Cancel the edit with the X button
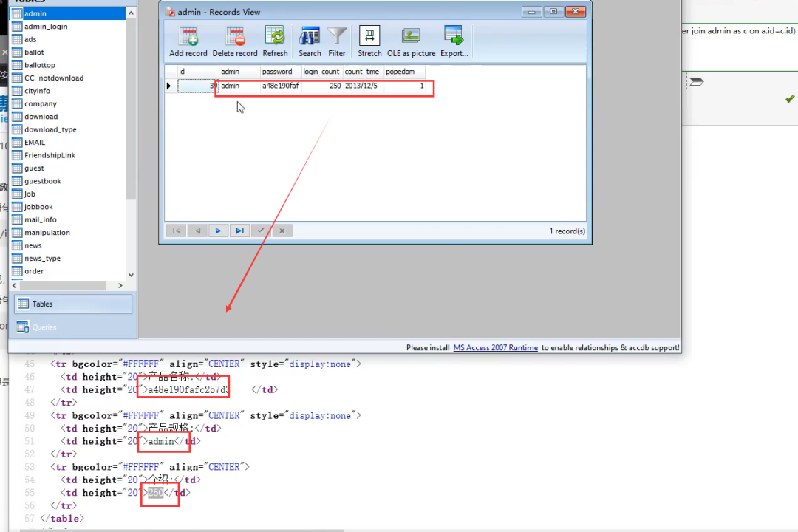The width and height of the screenshot is (798, 532). [282, 231]
